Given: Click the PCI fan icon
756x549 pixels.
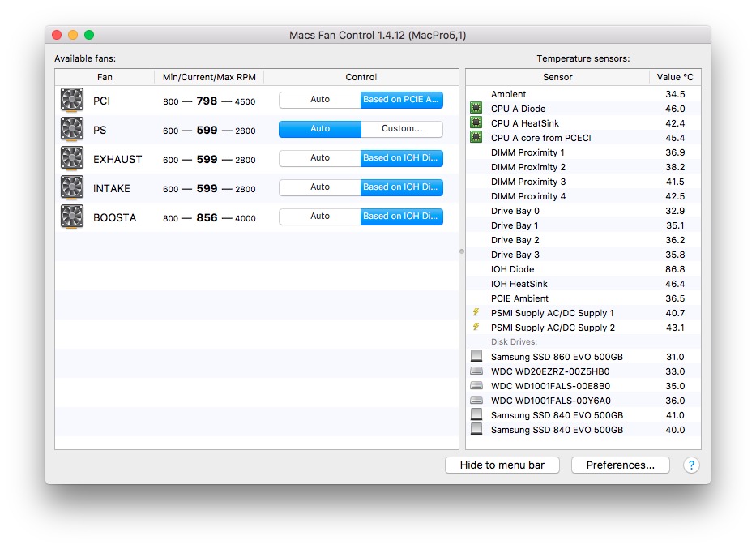Looking at the screenshot, I should click(x=72, y=100).
